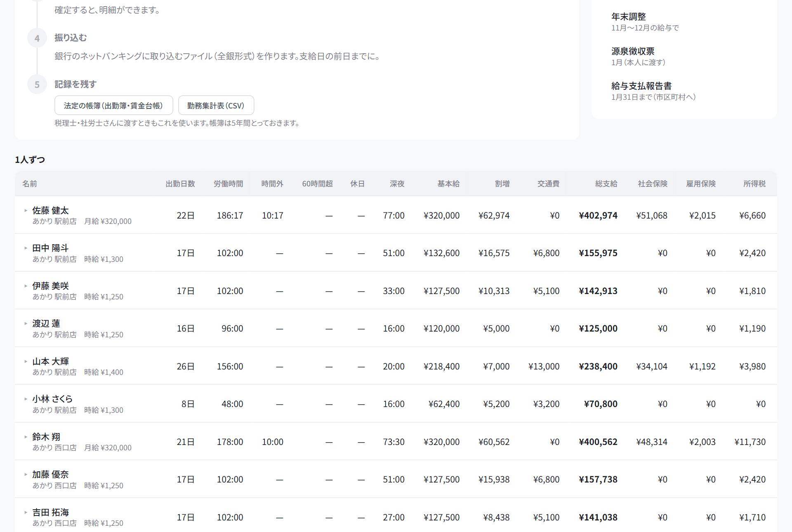The width and height of the screenshot is (792, 532).
Task: Click the 小林 さくら name cell
Action: [52, 399]
